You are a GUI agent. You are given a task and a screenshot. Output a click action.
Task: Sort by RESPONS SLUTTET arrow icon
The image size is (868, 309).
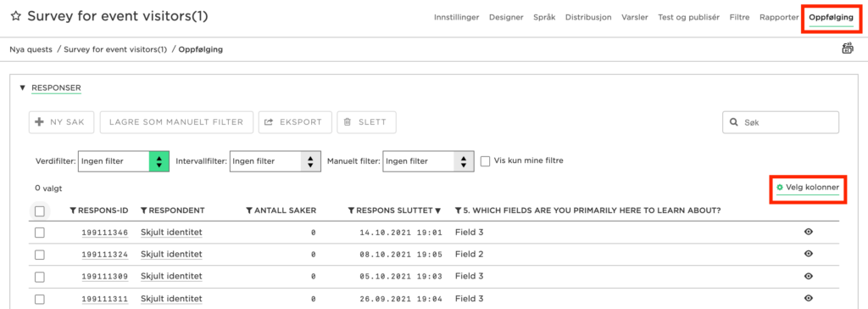(438, 211)
